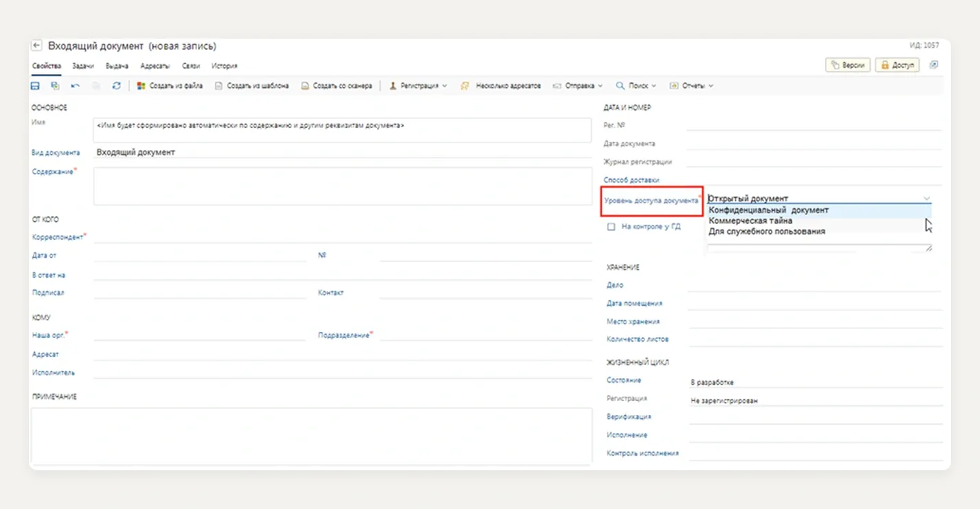Click the Save and copy icon
The image size is (980, 509).
(55, 86)
